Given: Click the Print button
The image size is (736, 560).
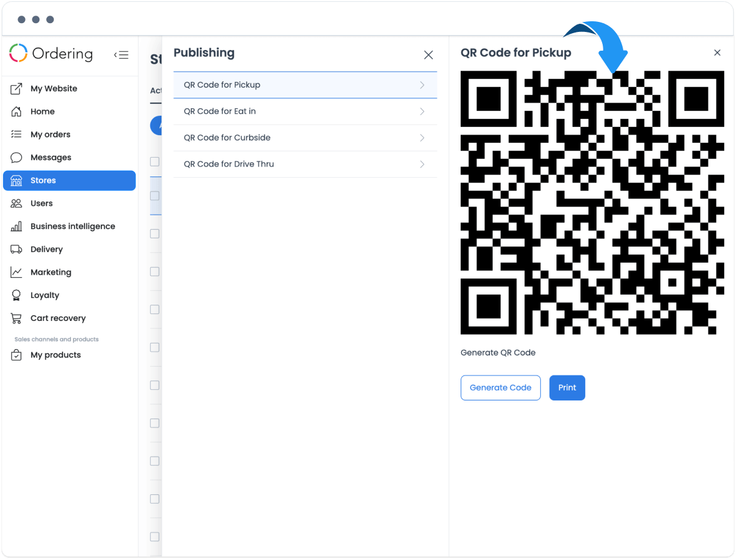Looking at the screenshot, I should point(567,388).
